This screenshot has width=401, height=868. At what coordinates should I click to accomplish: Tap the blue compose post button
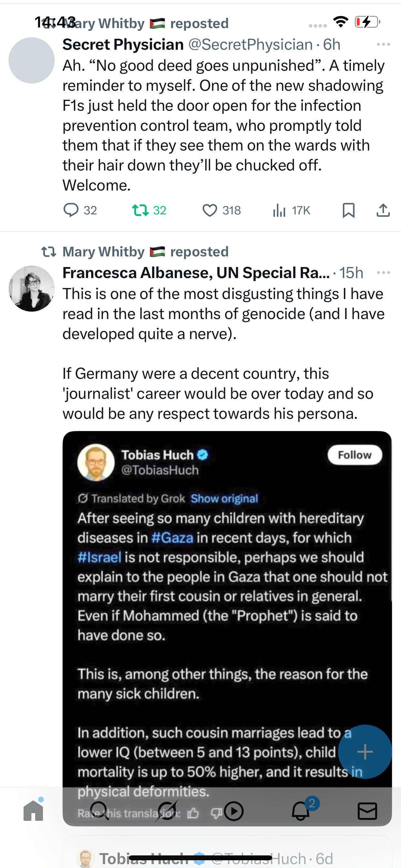click(365, 751)
